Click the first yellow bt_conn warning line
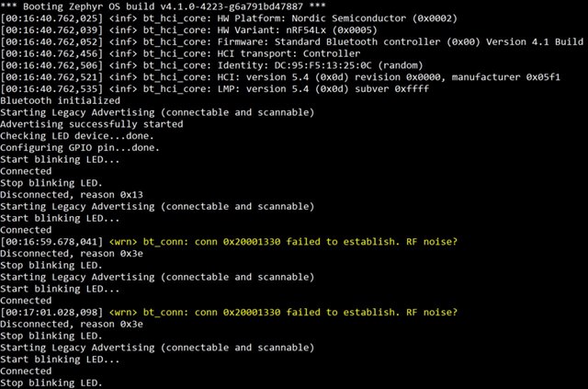588x389 pixels. click(229, 242)
